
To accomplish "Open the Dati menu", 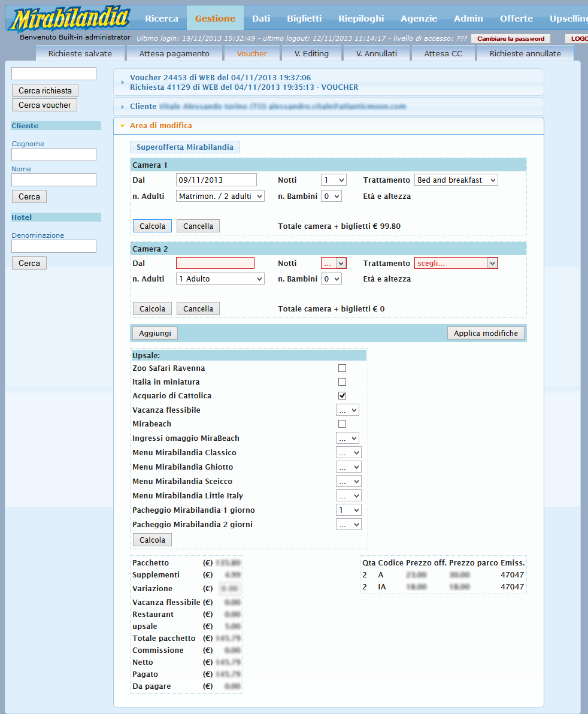I will tap(261, 18).
